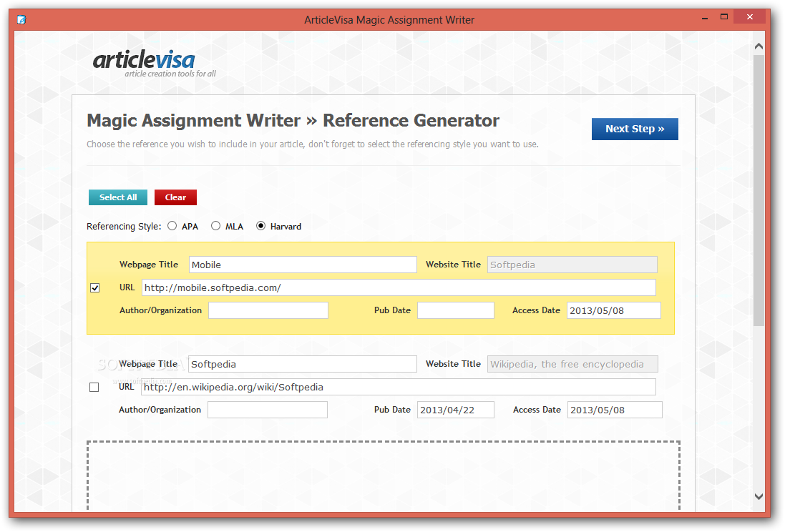Click the vertical scrollbar thumb
This screenshot has height=532, width=785.
759,190
